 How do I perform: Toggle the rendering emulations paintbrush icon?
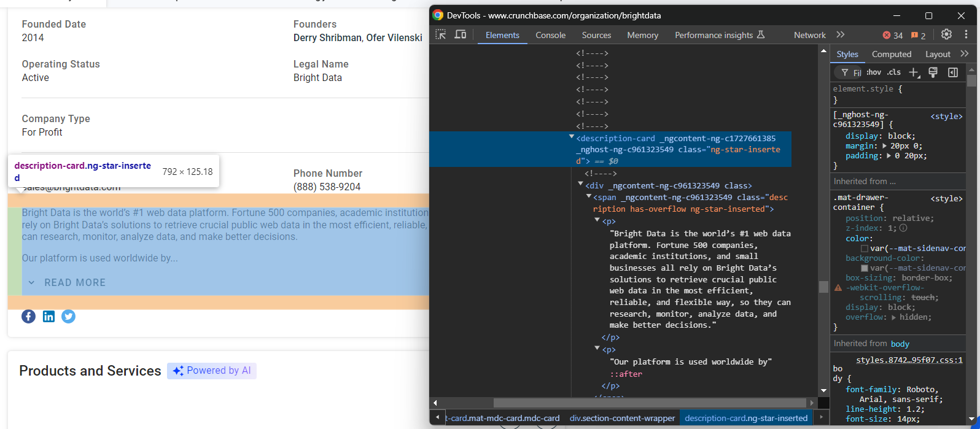pos(933,72)
